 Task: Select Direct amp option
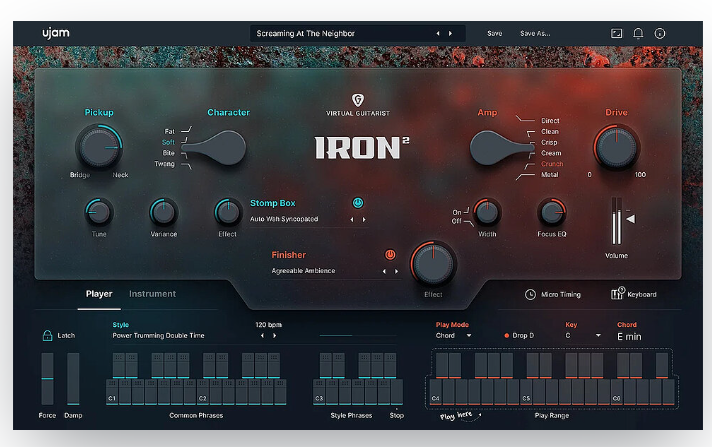(x=550, y=121)
